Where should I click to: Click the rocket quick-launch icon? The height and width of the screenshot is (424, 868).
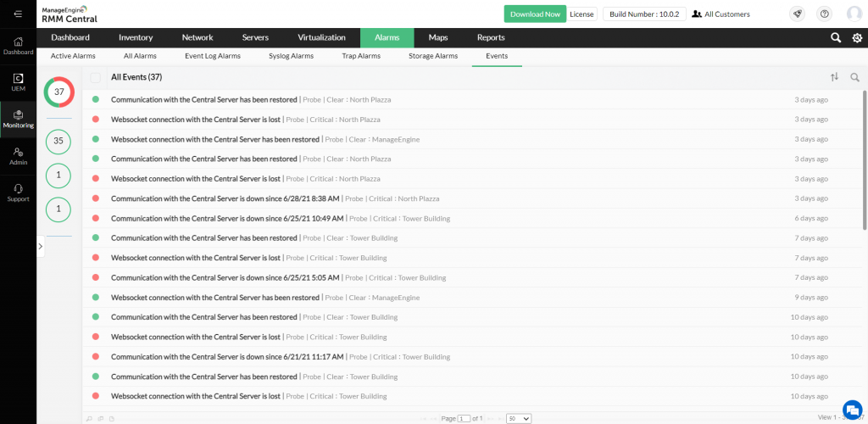tap(797, 14)
